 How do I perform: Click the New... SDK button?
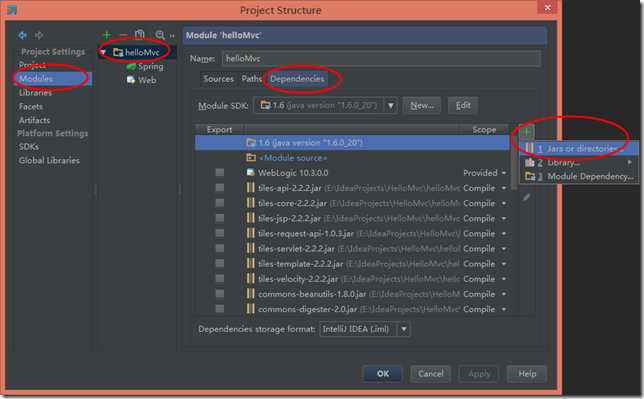pyautogui.click(x=422, y=106)
